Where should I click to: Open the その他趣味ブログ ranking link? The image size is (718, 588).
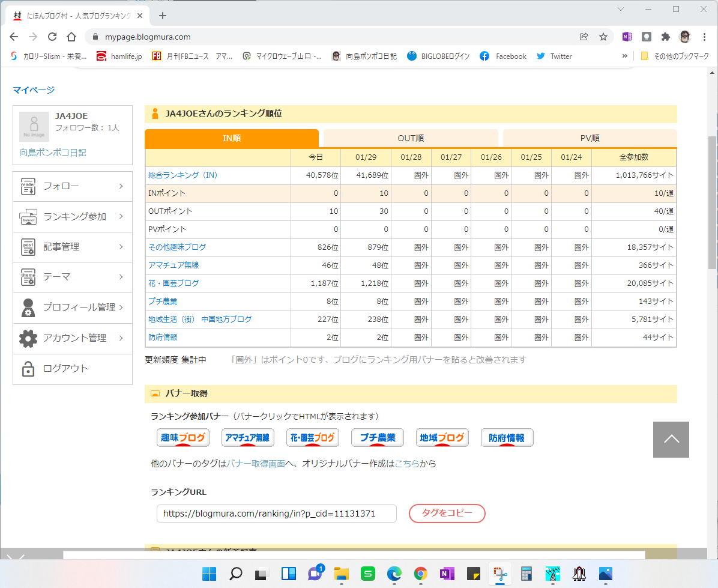click(x=177, y=247)
